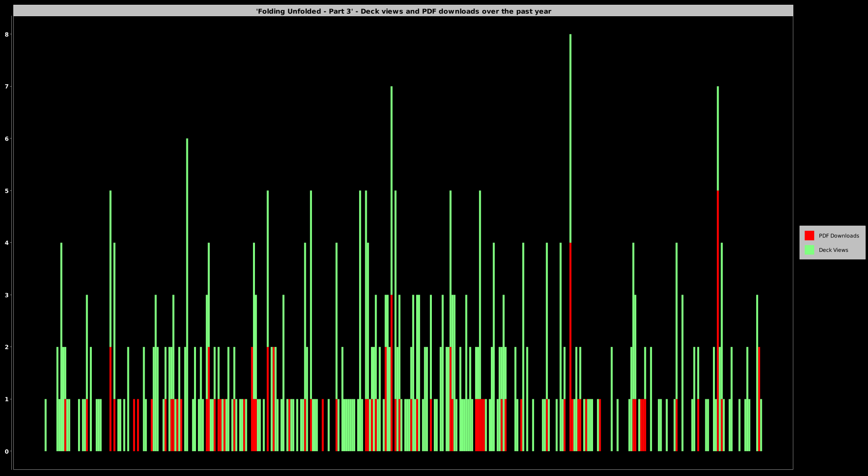Click the 'PDF Downloads' legend label
The height and width of the screenshot is (476, 868).
click(x=839, y=236)
